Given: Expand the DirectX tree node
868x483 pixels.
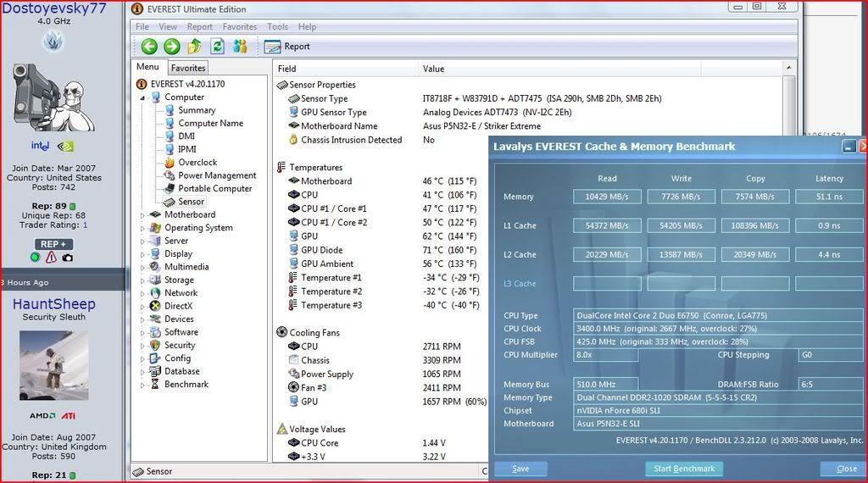Looking at the screenshot, I should [x=142, y=307].
